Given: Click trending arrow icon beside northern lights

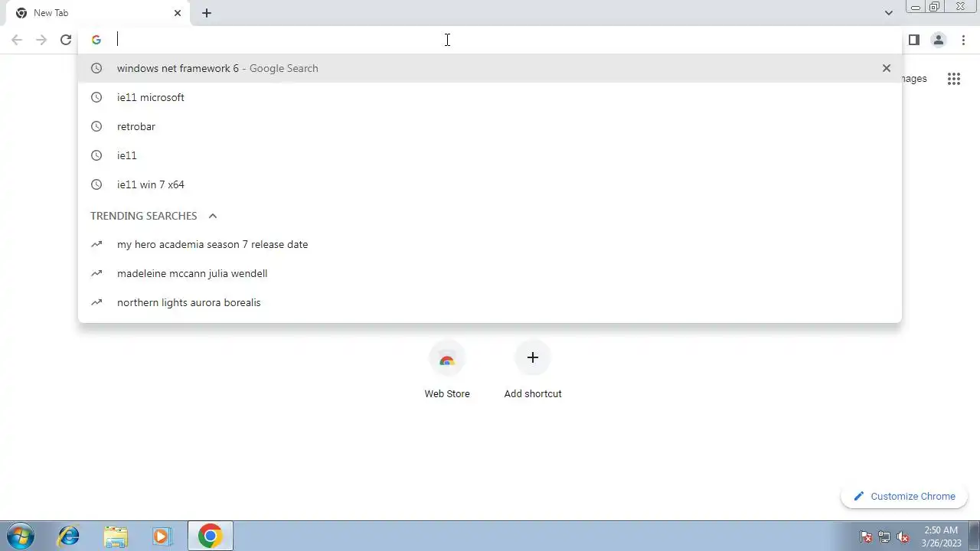Looking at the screenshot, I should click(96, 302).
